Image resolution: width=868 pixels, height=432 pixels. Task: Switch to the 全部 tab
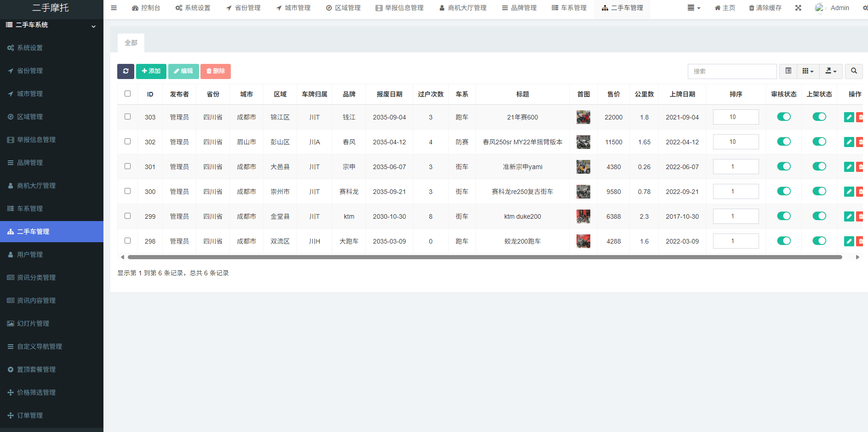131,43
